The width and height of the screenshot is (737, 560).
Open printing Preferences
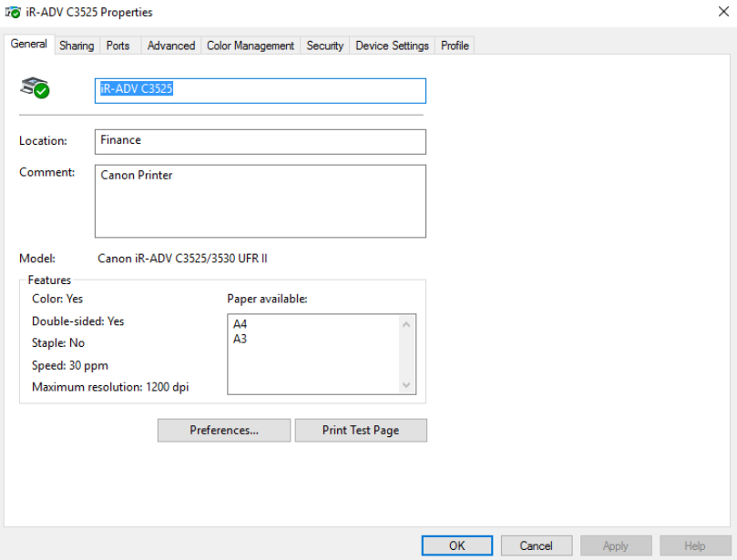[x=224, y=431]
